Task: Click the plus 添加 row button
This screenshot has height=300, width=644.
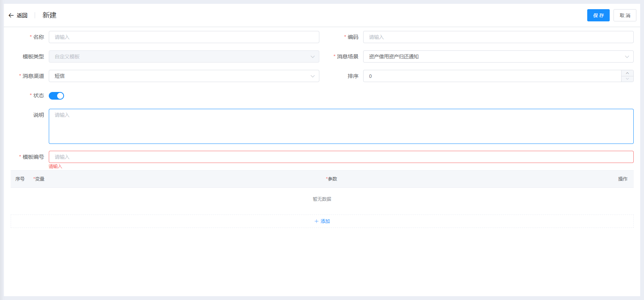Action: pyautogui.click(x=322, y=221)
